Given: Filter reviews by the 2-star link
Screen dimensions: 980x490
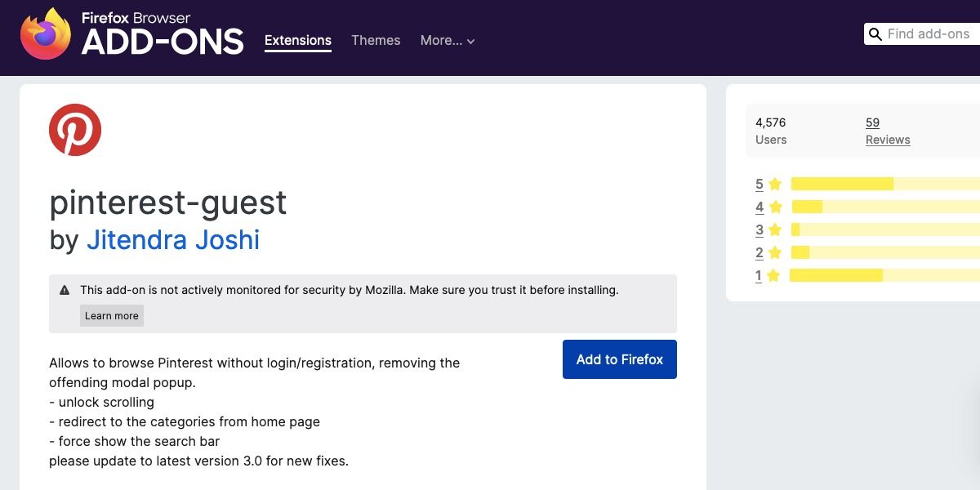Looking at the screenshot, I should (759, 252).
